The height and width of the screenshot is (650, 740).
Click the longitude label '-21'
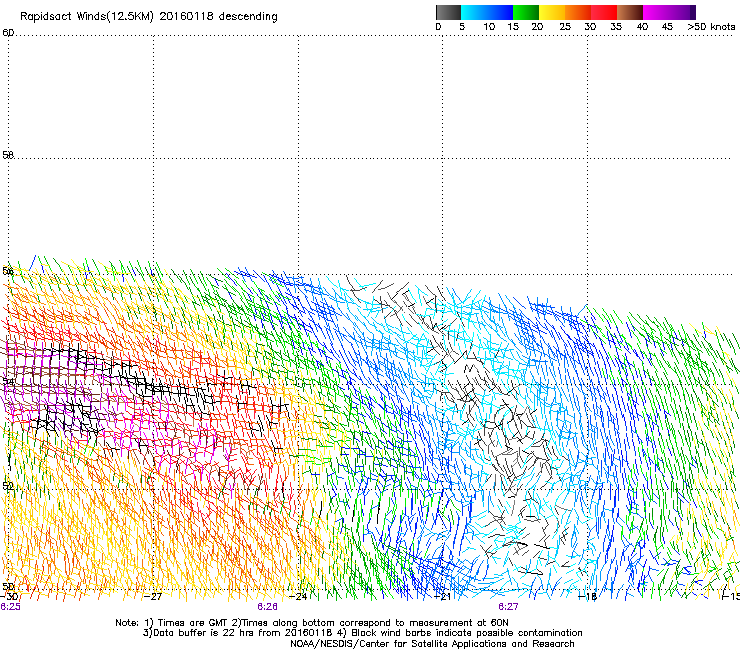click(x=442, y=597)
